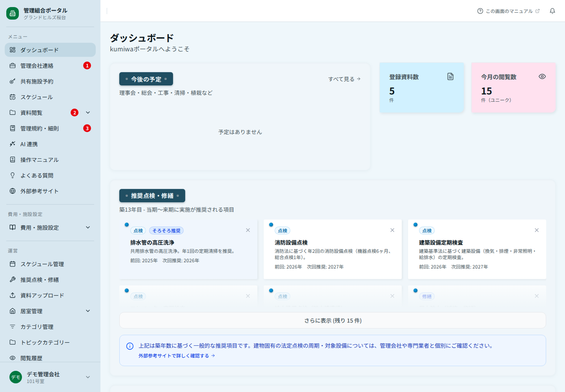
Task: Go to 共有施設予約
Action: (x=50, y=81)
